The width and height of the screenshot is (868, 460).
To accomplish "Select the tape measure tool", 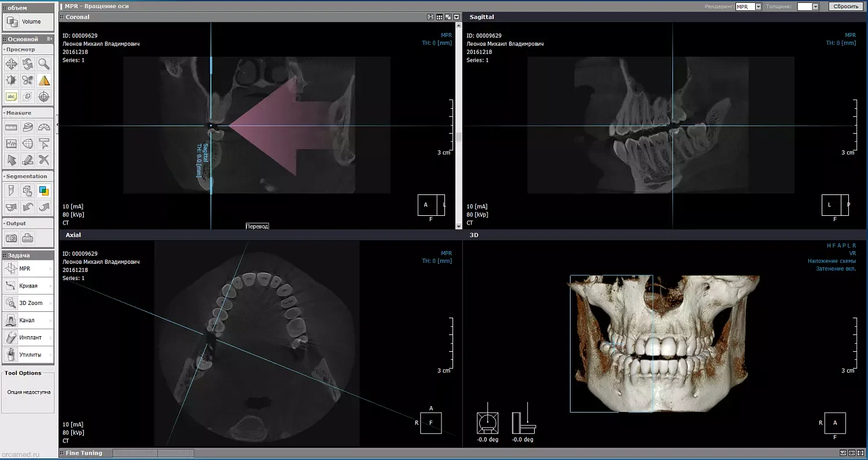I will pyautogui.click(x=28, y=127).
